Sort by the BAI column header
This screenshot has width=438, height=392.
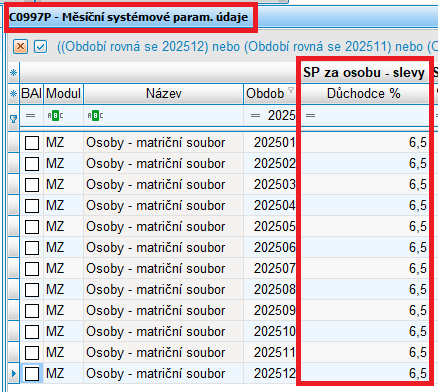tap(31, 94)
